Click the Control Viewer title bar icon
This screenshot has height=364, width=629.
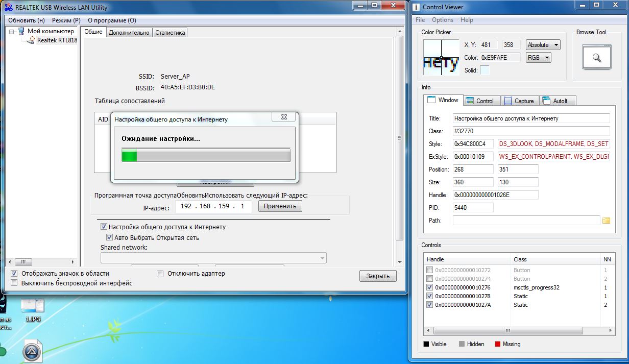click(x=416, y=7)
